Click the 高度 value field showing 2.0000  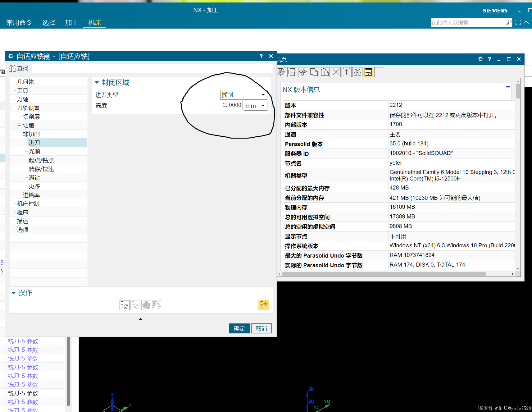click(x=229, y=105)
